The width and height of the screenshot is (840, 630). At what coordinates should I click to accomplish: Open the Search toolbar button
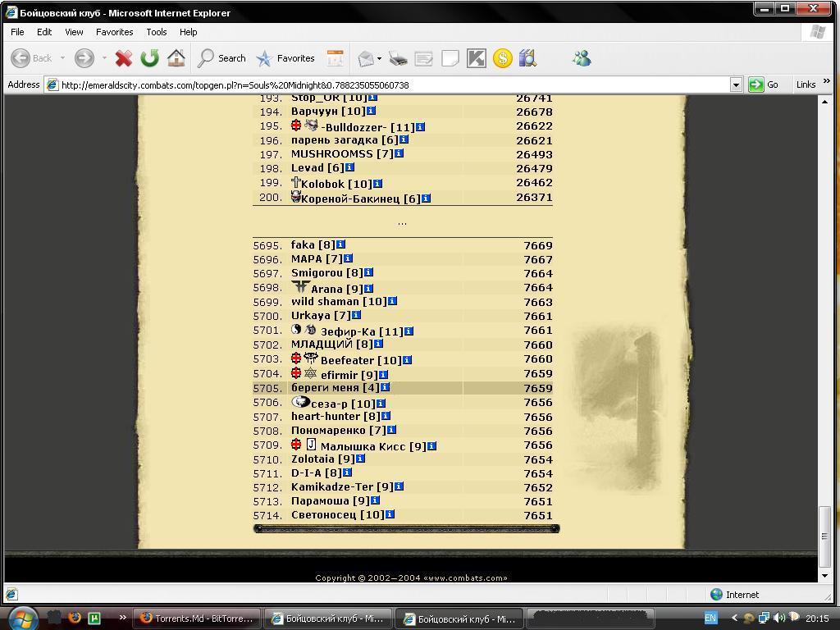coord(221,58)
